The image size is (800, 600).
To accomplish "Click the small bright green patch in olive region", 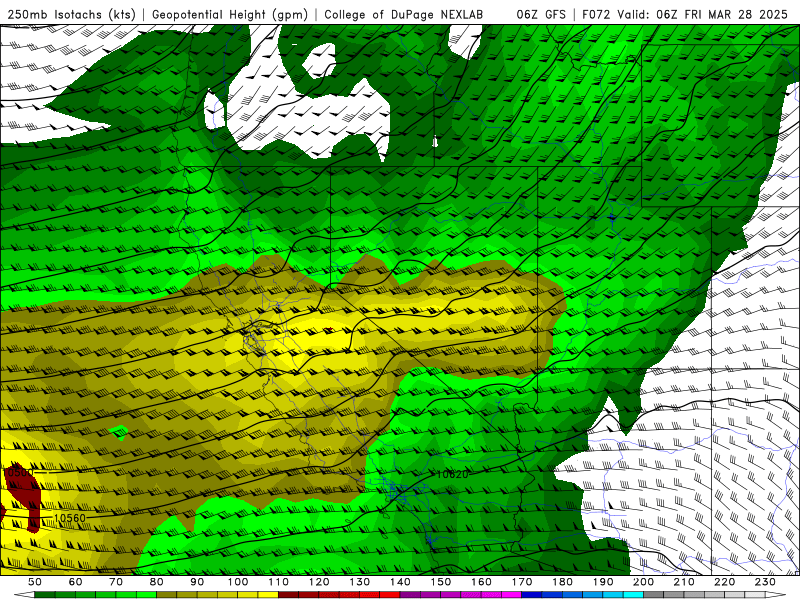I will pos(119,433).
